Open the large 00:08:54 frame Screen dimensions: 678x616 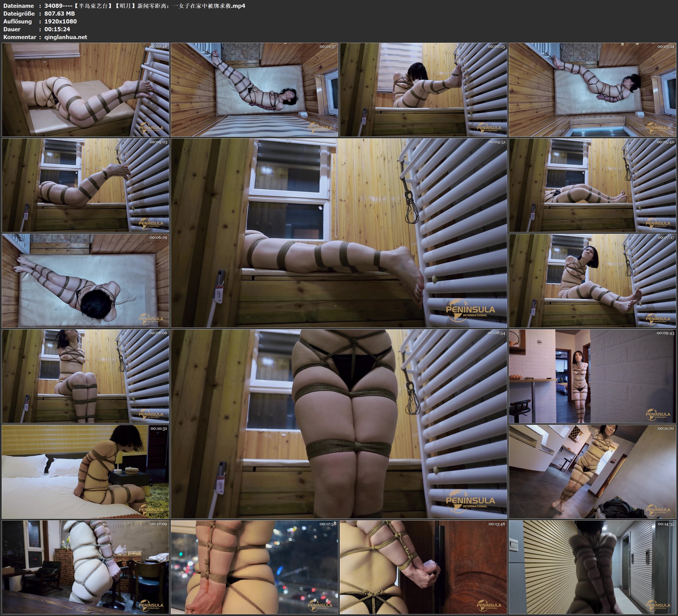pyautogui.click(x=339, y=424)
